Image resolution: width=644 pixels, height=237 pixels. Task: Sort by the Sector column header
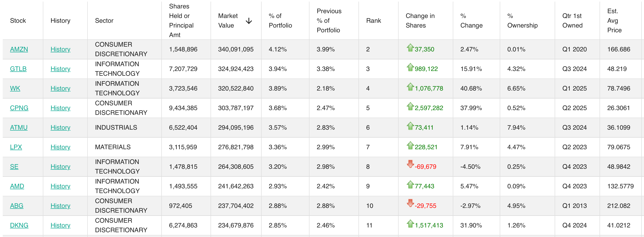104,21
